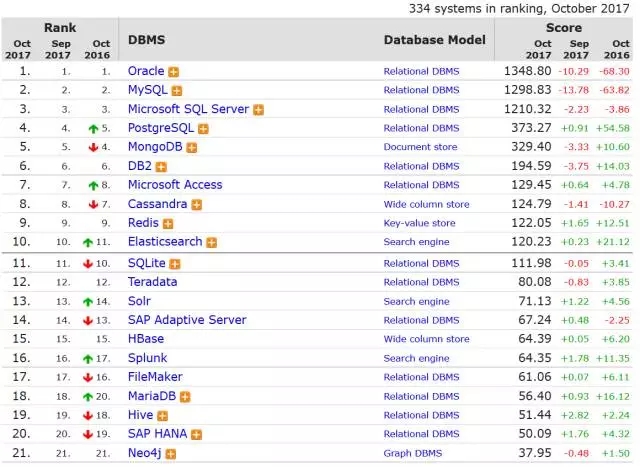Select the rank number 21. for Neo4j
Viewport: 640px width, 467px height.
(22, 453)
